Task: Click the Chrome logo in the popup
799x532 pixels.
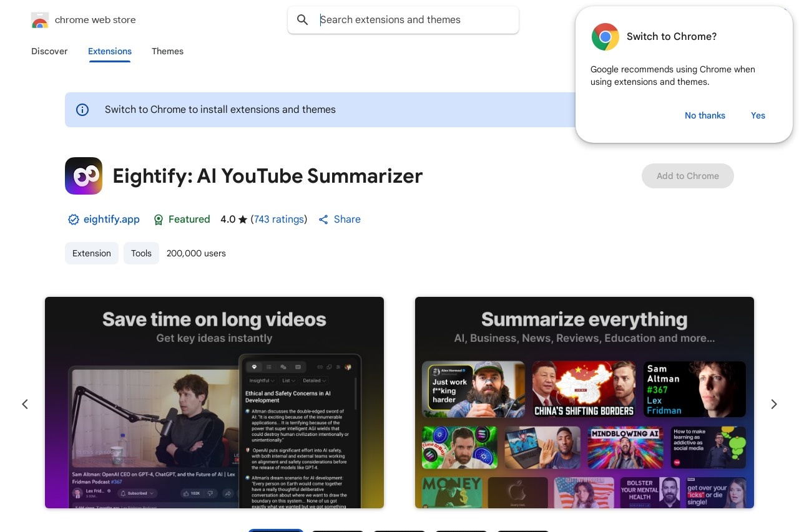Action: point(605,37)
